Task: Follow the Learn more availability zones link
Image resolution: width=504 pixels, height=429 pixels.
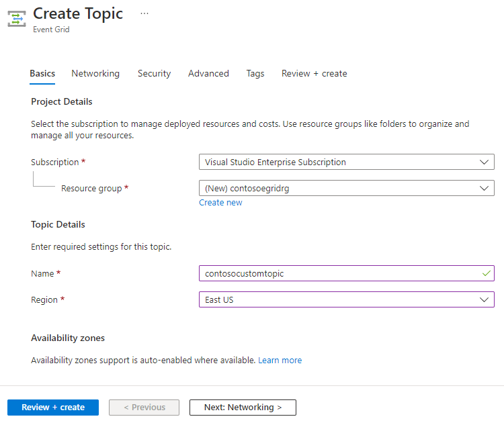Action: click(280, 361)
